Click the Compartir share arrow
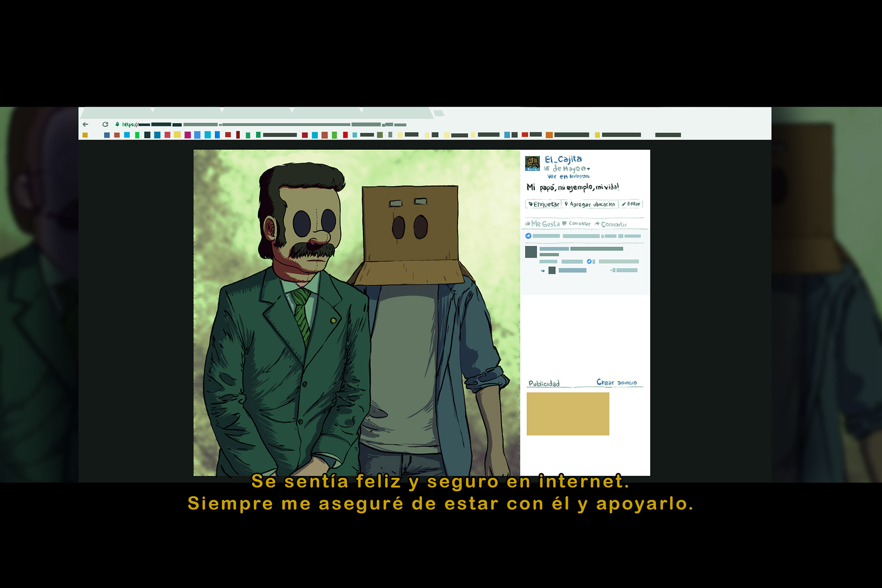 (597, 224)
